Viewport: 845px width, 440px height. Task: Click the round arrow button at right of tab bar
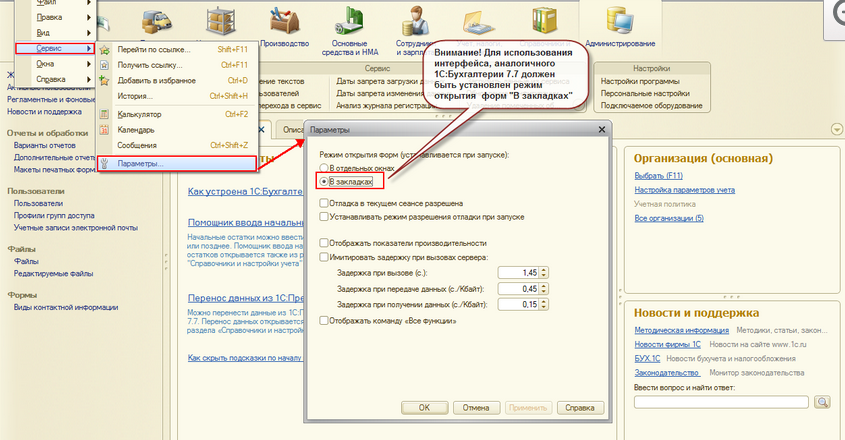836,129
